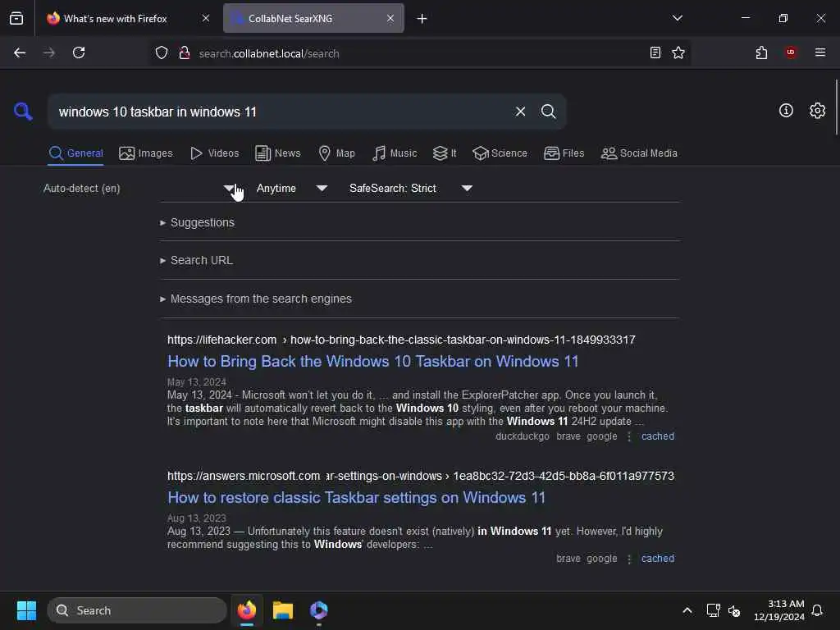Switch to News category
The height and width of the screenshot is (630, 840).
click(x=277, y=153)
